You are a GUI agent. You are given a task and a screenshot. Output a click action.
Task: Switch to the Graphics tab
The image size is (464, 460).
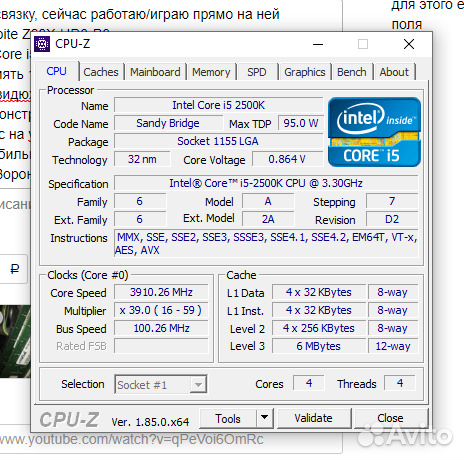pos(305,72)
